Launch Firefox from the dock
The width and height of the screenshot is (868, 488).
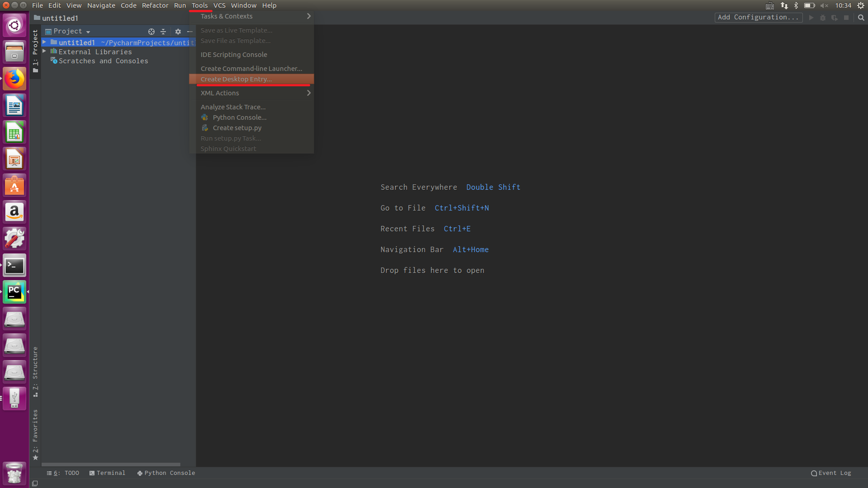coord(14,79)
